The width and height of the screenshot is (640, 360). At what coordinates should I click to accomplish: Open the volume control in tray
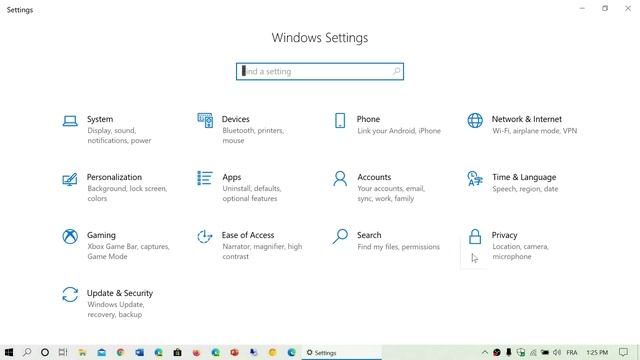coord(557,352)
